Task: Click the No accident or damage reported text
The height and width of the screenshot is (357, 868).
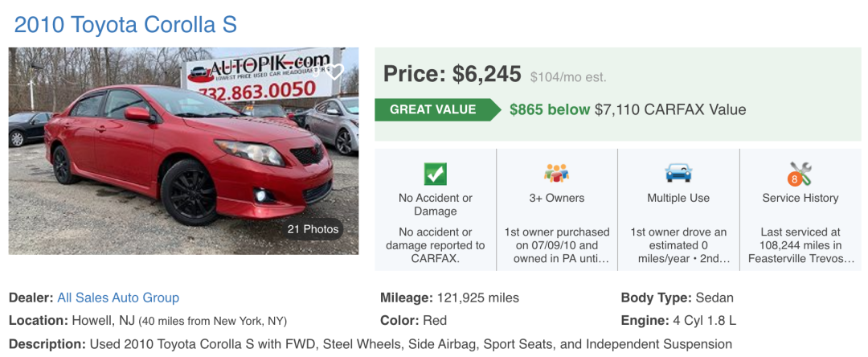Action: tap(435, 245)
